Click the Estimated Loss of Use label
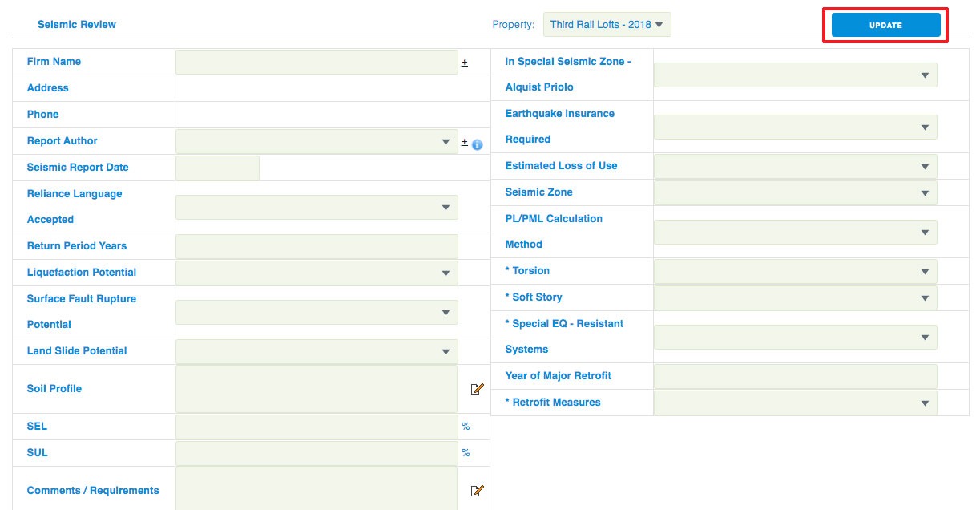This screenshot has width=980, height=510. click(562, 166)
